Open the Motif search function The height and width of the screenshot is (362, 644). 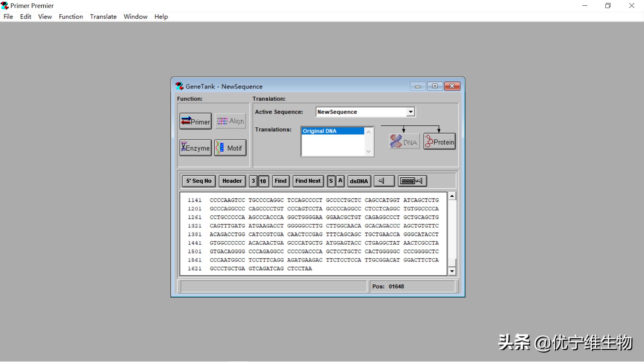click(x=230, y=148)
